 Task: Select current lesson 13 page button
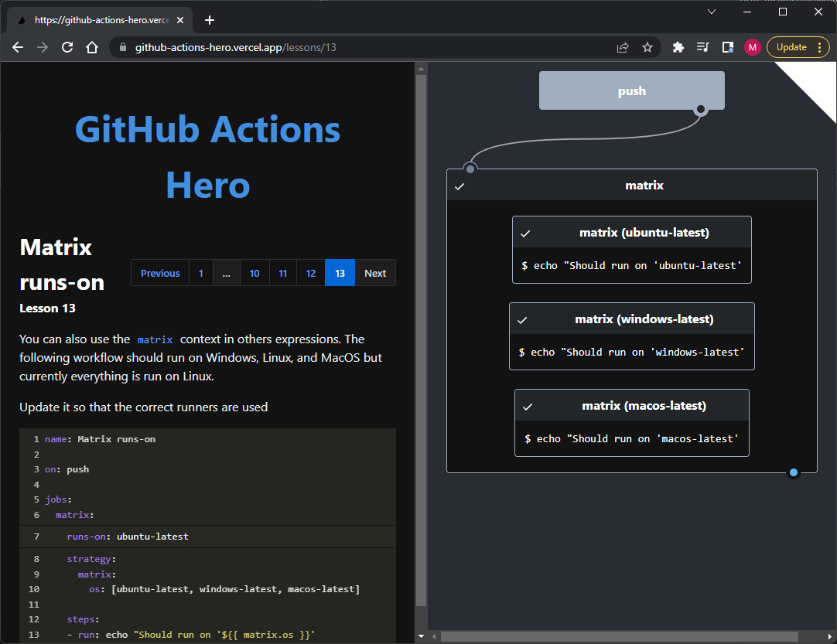pos(340,273)
